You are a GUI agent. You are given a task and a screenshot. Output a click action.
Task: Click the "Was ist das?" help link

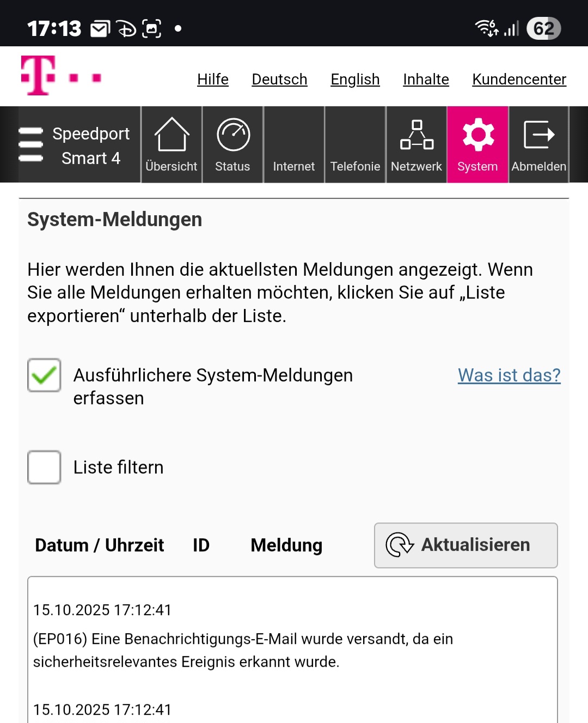[509, 375]
